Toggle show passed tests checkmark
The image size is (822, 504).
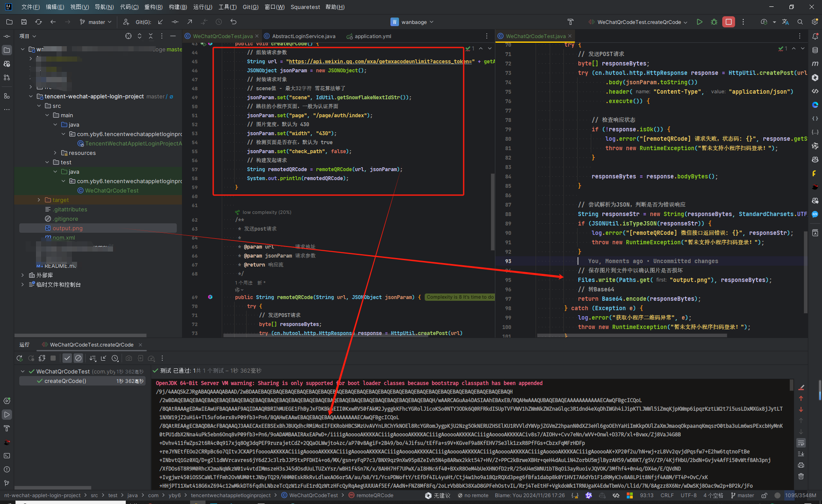67,359
